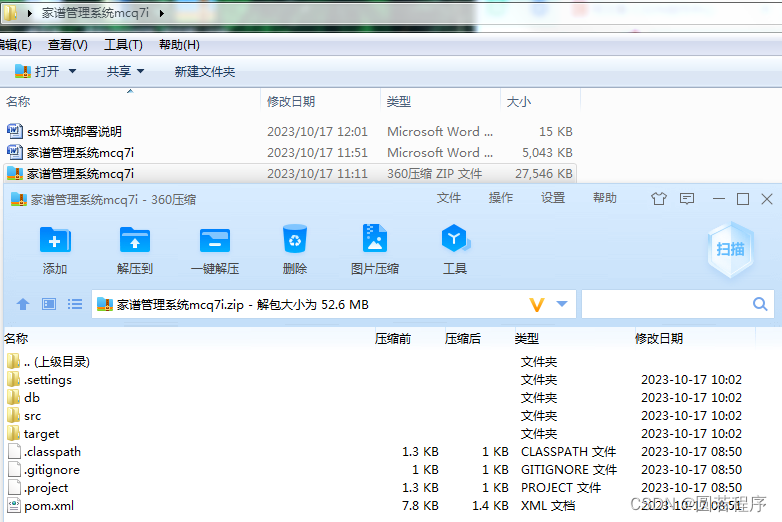Viewport: 782px width, 522px height.
Task: Click the 打开 button in Explorer toolbar
Action: [37, 71]
